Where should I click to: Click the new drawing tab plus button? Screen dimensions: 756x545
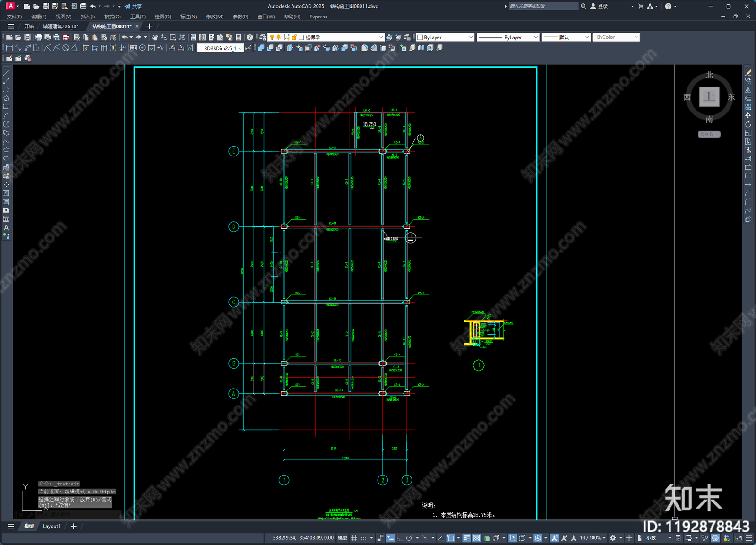149,26
